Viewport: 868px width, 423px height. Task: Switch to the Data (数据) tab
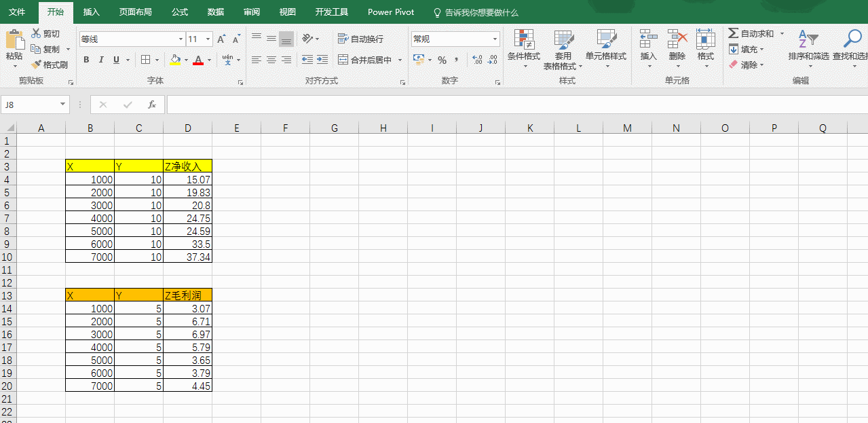click(x=216, y=12)
